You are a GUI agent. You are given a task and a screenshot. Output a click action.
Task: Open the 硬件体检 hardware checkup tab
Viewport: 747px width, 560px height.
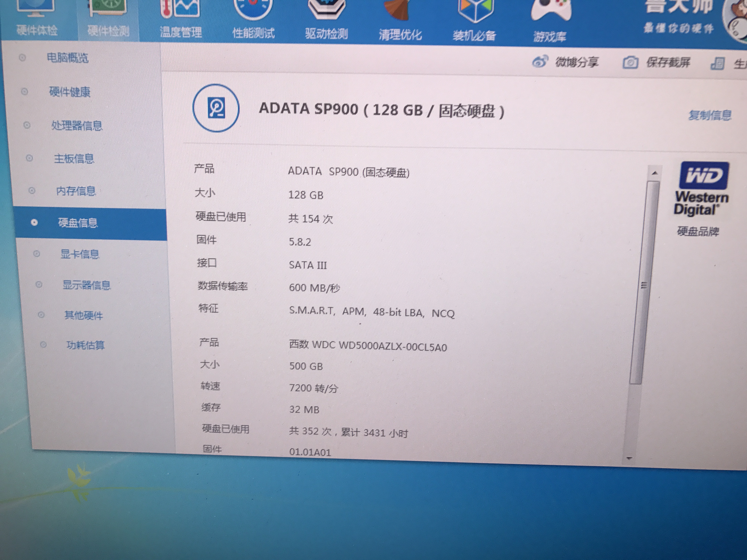coord(37,30)
